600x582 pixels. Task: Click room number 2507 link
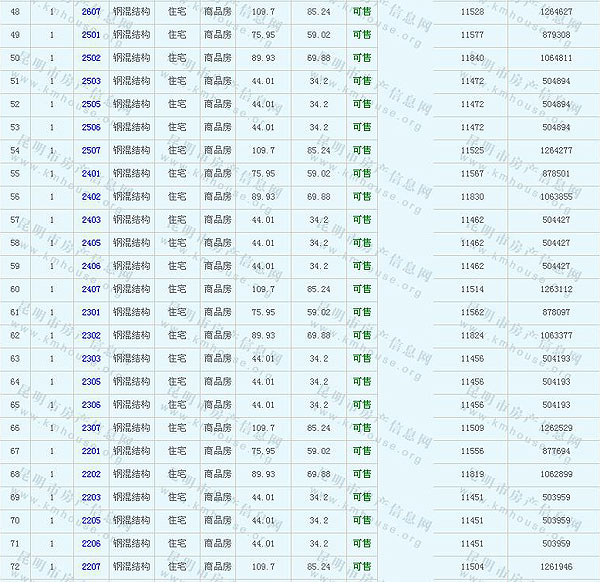(x=91, y=150)
